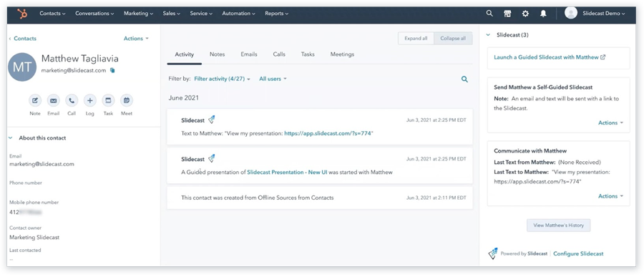Image resolution: width=644 pixels, height=275 pixels.
Task: Click the June 2021 timeline heading
Action: pos(184,98)
